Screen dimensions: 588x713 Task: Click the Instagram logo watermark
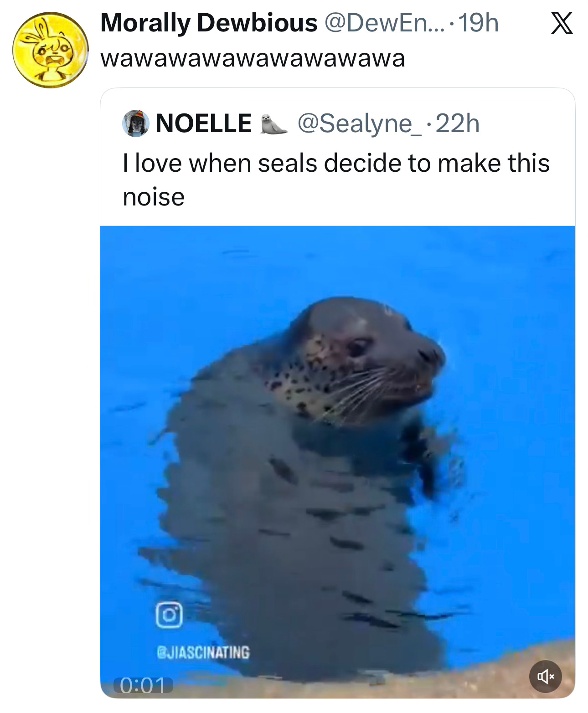(x=169, y=615)
